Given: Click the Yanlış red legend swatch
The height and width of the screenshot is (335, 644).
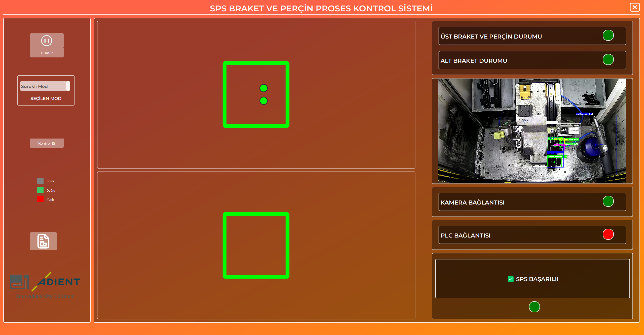Looking at the screenshot, I should tap(40, 199).
